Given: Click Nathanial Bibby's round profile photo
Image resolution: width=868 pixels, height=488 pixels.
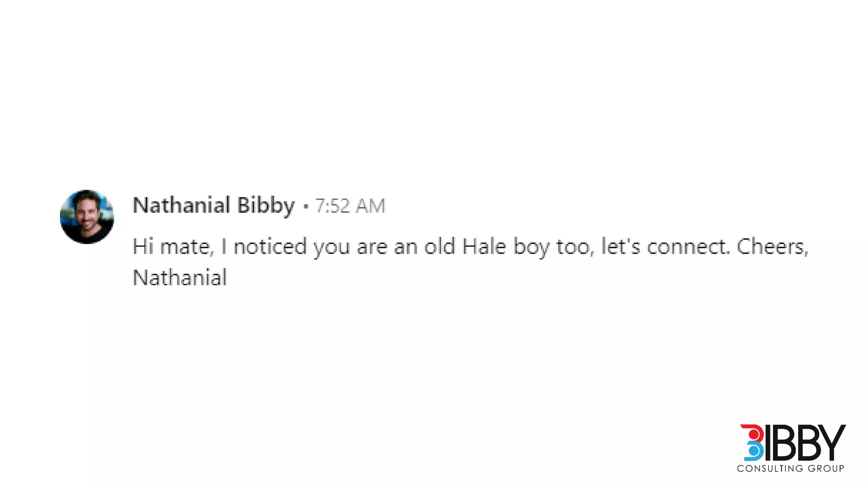Looking at the screenshot, I should pyautogui.click(x=87, y=216).
